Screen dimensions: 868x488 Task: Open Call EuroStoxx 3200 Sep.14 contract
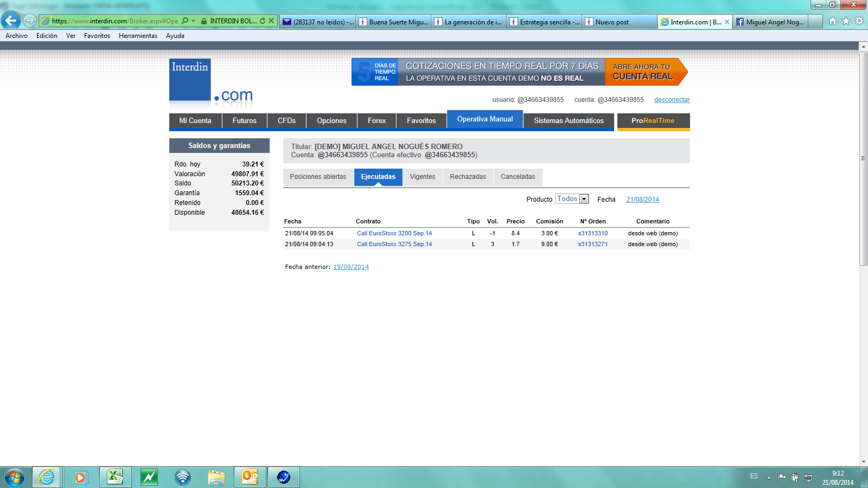click(394, 234)
